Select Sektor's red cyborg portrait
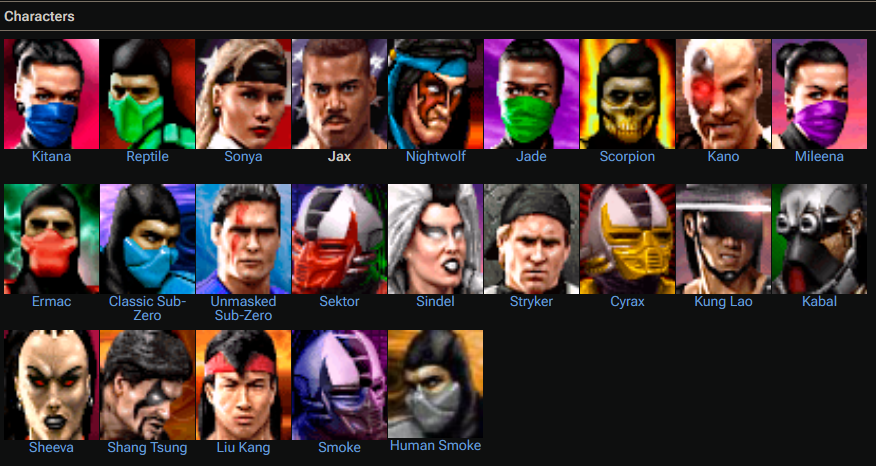The width and height of the screenshot is (876, 466). 339,239
